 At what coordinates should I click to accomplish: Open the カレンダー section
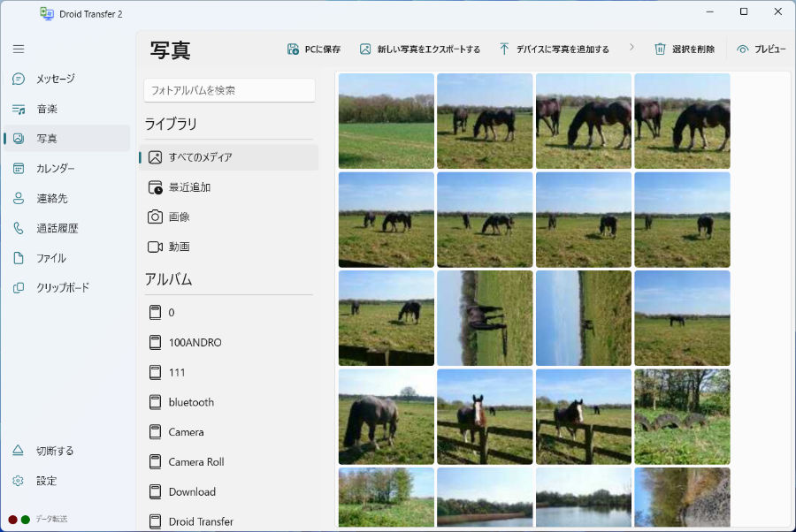tap(55, 168)
